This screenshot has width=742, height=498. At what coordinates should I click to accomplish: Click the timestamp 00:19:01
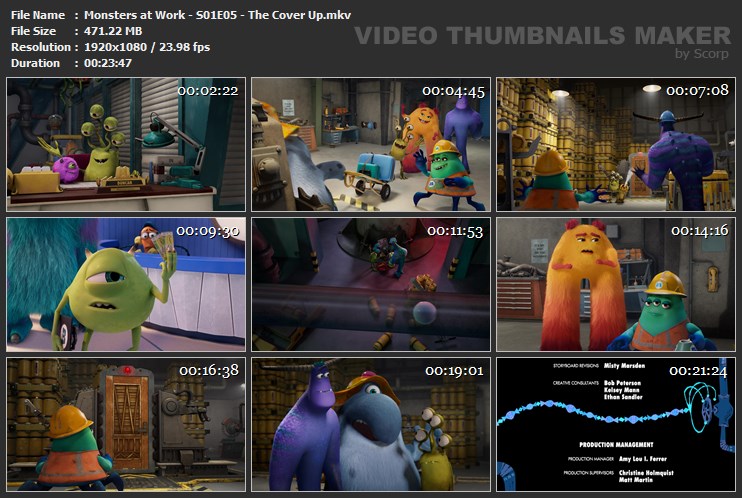(x=454, y=371)
